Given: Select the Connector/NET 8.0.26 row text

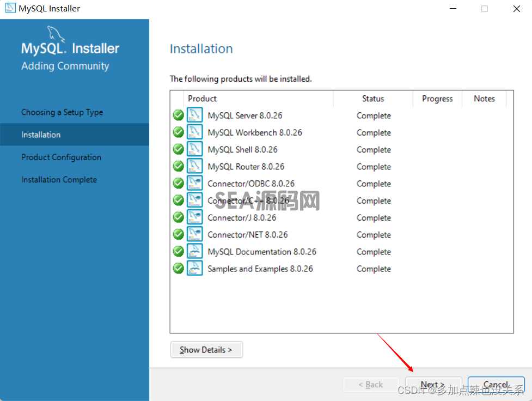Looking at the screenshot, I should point(248,234).
